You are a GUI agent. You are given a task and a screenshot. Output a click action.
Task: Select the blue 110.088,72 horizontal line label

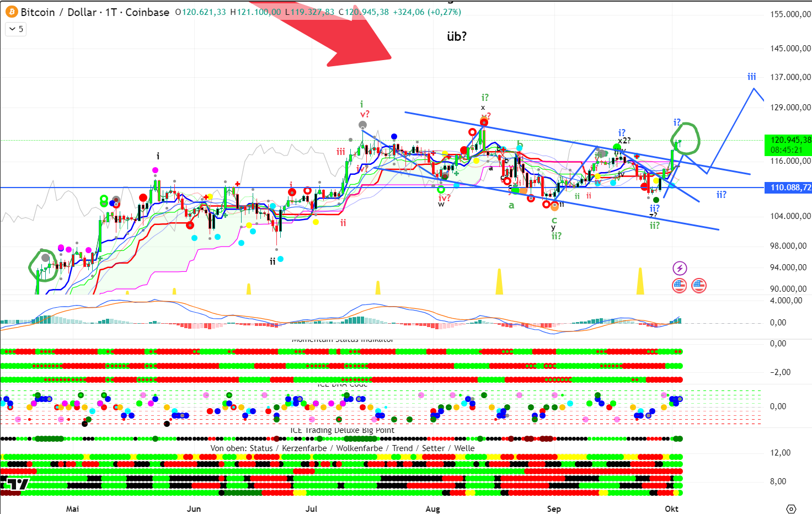(790, 188)
